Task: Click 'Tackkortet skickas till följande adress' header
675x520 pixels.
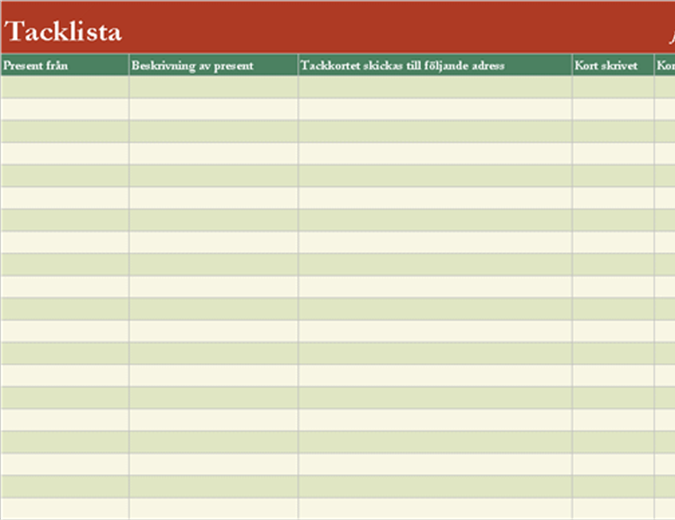Action: point(435,66)
